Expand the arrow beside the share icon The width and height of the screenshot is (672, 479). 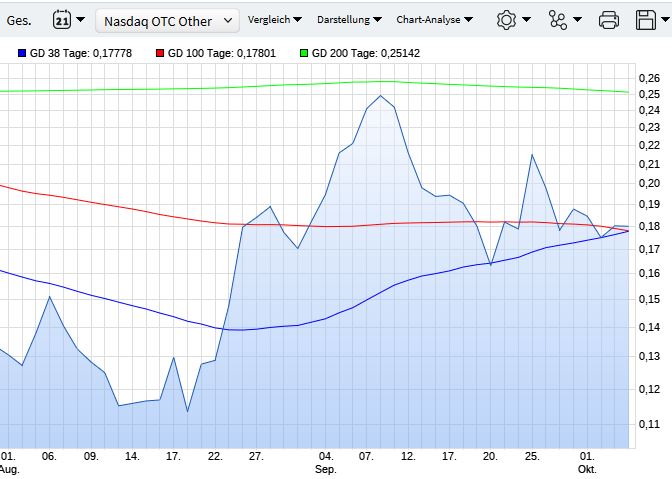(x=577, y=19)
